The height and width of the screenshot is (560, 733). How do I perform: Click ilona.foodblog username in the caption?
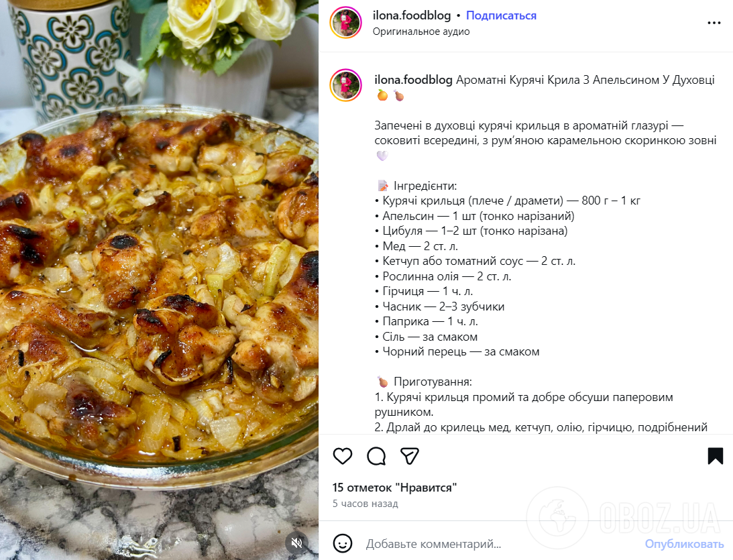pos(412,79)
